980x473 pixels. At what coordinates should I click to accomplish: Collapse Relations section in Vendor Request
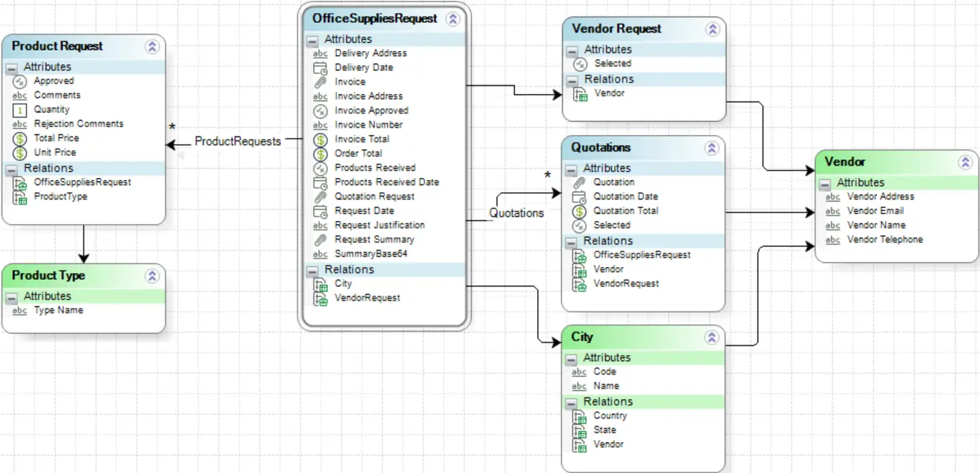click(x=572, y=80)
